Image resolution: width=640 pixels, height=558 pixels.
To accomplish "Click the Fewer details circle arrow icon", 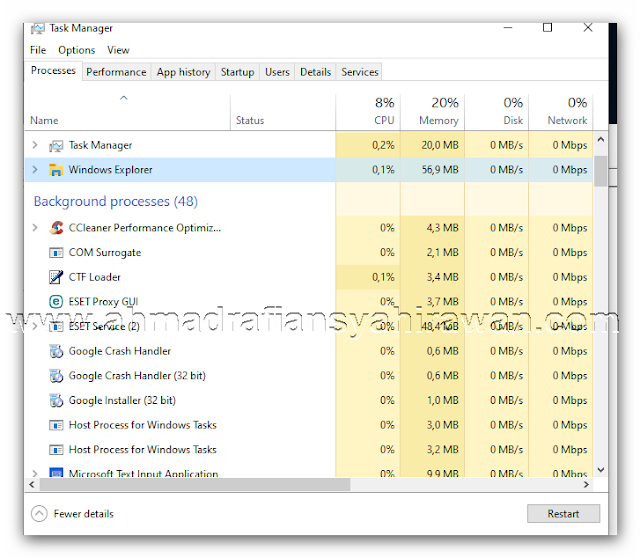I will pyautogui.click(x=39, y=514).
